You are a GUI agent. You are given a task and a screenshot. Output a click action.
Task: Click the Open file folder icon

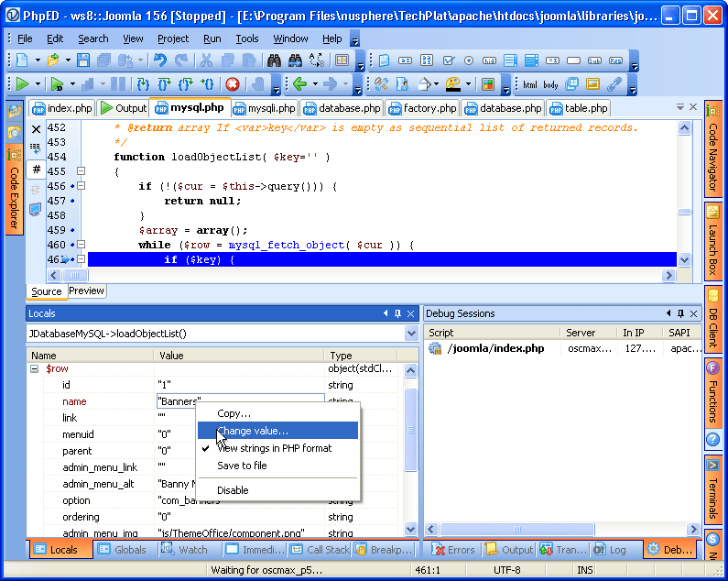click(x=53, y=60)
